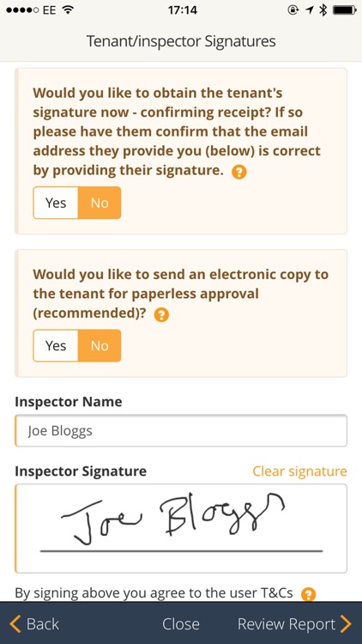Screen dimensions: 362x644
Task: Clear the inspector signature
Action: tap(299, 471)
